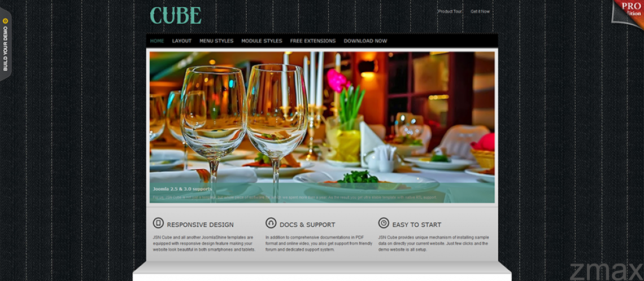Click the Easy to Start heading
The height and width of the screenshot is (281, 644).
point(416,225)
